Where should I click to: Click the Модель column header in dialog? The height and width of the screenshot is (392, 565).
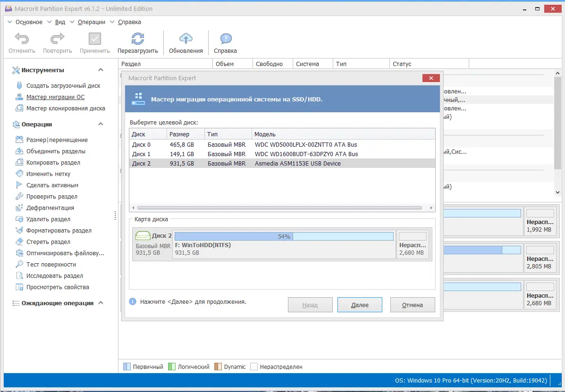[x=344, y=134]
